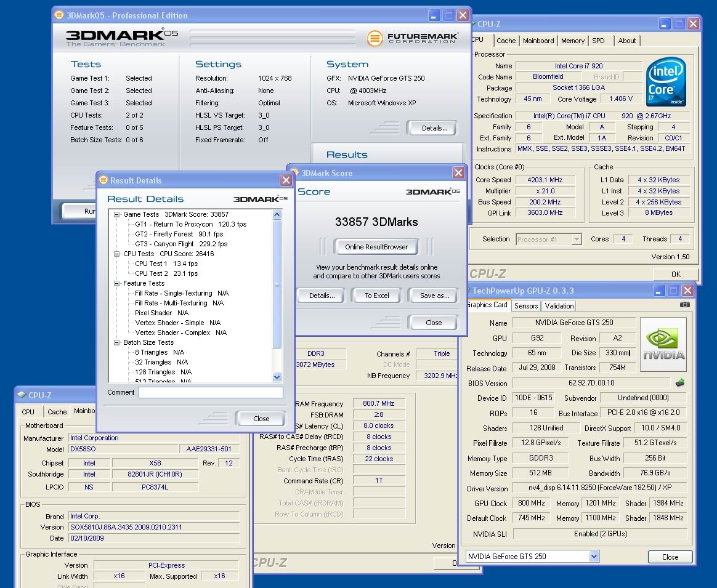Click the GPU-Z BIOS Version value field
The height and width of the screenshot is (588, 717).
point(592,383)
